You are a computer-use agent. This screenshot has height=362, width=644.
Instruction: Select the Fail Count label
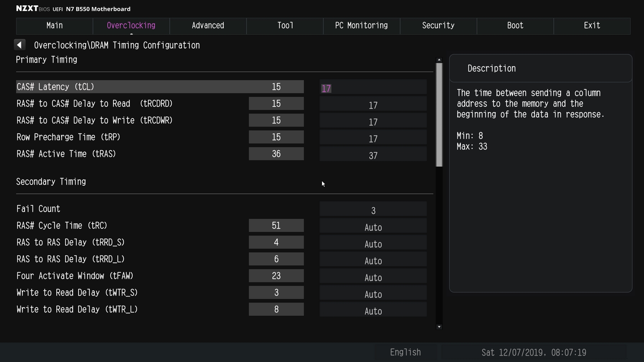click(x=38, y=209)
